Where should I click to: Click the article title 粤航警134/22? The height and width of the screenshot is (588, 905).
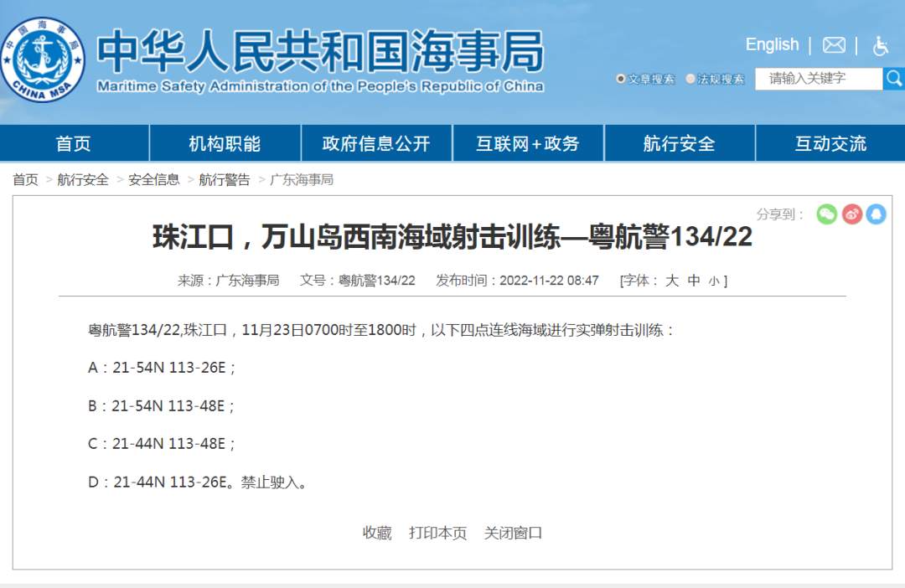tap(452, 236)
